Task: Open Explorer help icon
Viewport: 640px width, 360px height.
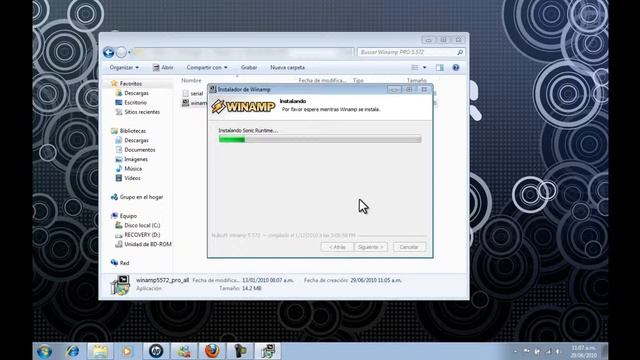Action: pyautogui.click(x=456, y=68)
